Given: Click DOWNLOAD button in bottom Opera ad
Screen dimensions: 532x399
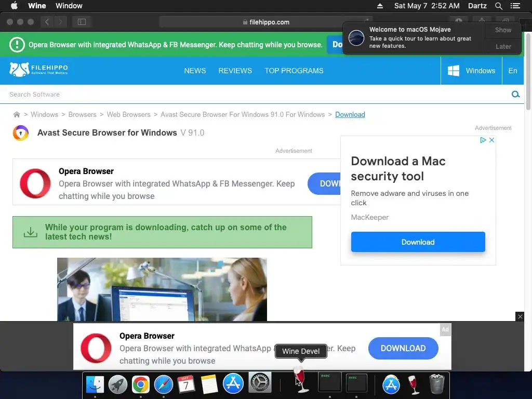Looking at the screenshot, I should 403,348.
